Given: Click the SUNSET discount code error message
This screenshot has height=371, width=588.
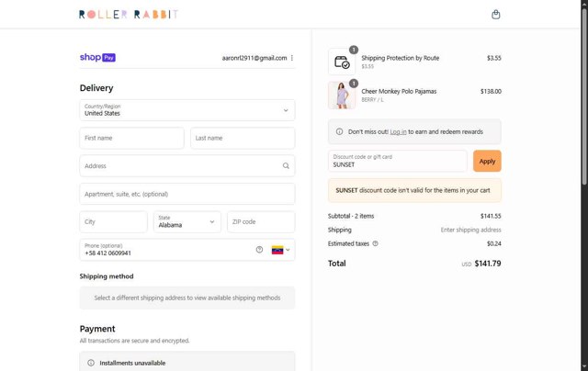Looking at the screenshot, I should pyautogui.click(x=414, y=190).
